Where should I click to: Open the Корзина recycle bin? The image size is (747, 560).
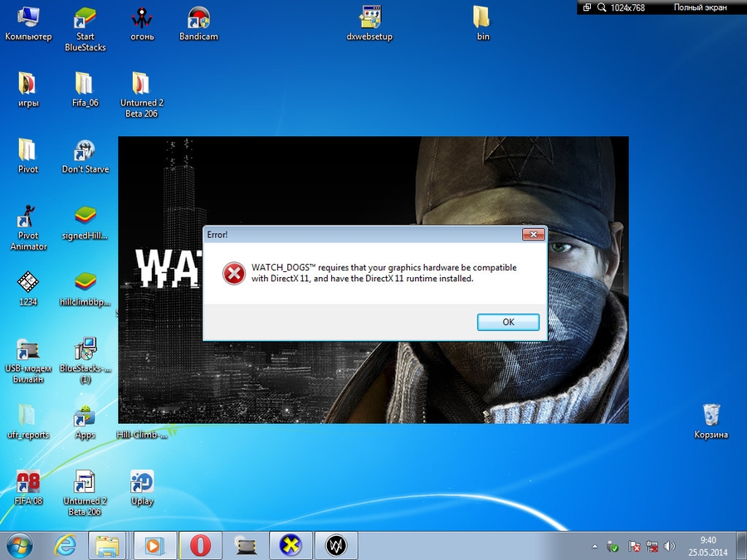pyautogui.click(x=711, y=415)
